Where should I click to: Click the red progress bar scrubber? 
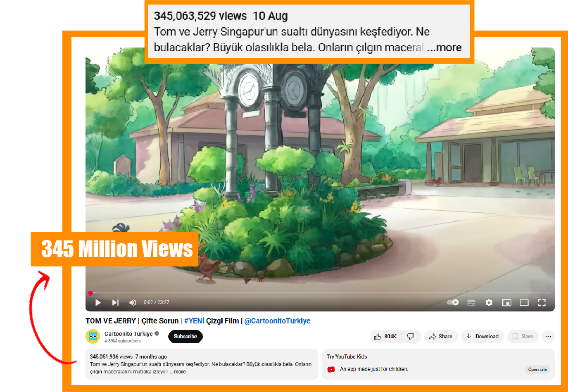coord(90,293)
